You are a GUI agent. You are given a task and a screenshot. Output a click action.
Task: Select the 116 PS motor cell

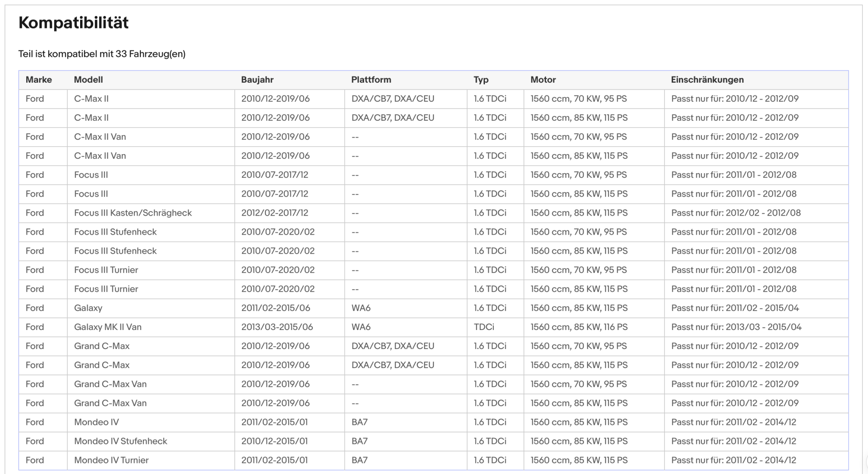594,327
